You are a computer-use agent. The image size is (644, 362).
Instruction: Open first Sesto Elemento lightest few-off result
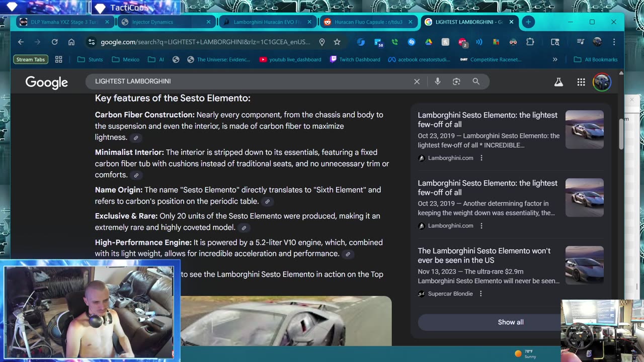click(x=488, y=120)
